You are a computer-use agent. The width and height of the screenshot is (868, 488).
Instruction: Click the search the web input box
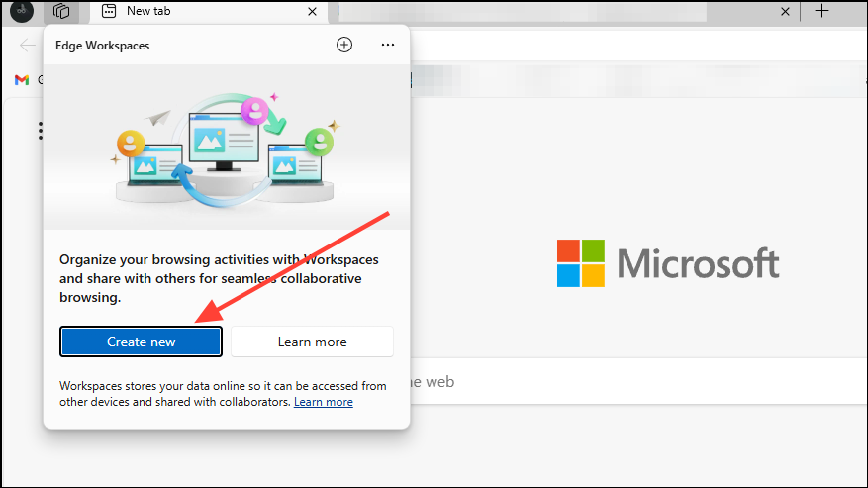pos(638,382)
